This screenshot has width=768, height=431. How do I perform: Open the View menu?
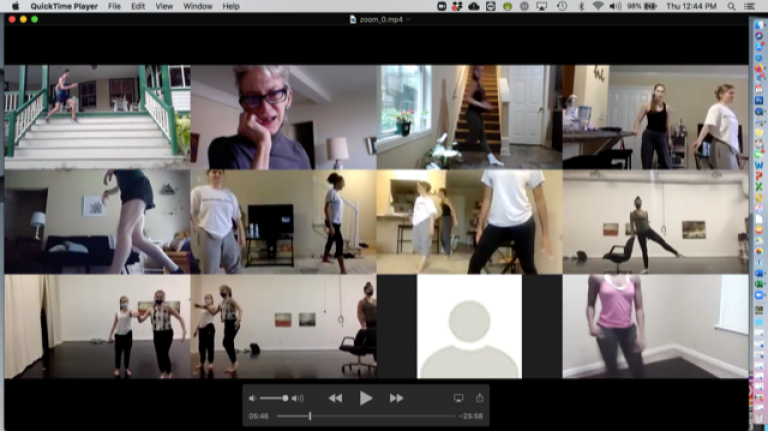pyautogui.click(x=163, y=6)
